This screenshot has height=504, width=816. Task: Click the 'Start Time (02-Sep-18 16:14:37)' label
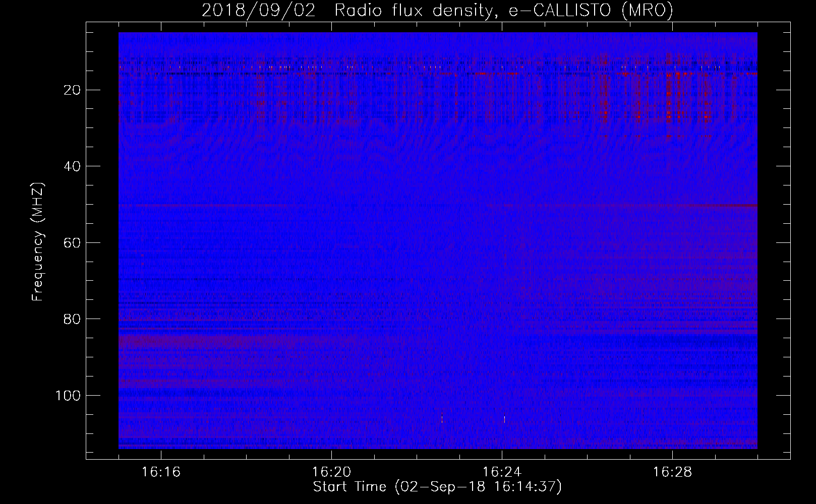point(437,487)
